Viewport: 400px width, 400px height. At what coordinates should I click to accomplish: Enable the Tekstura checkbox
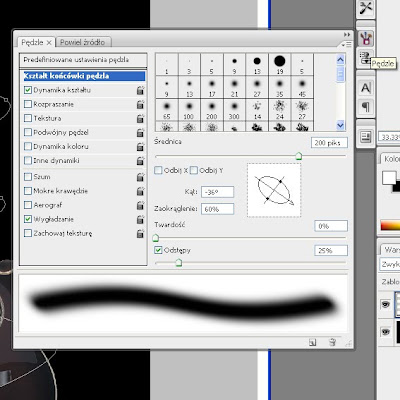pyautogui.click(x=28, y=118)
